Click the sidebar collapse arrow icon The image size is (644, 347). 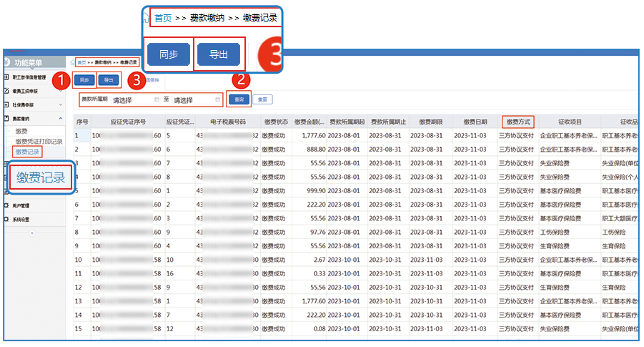32,233
